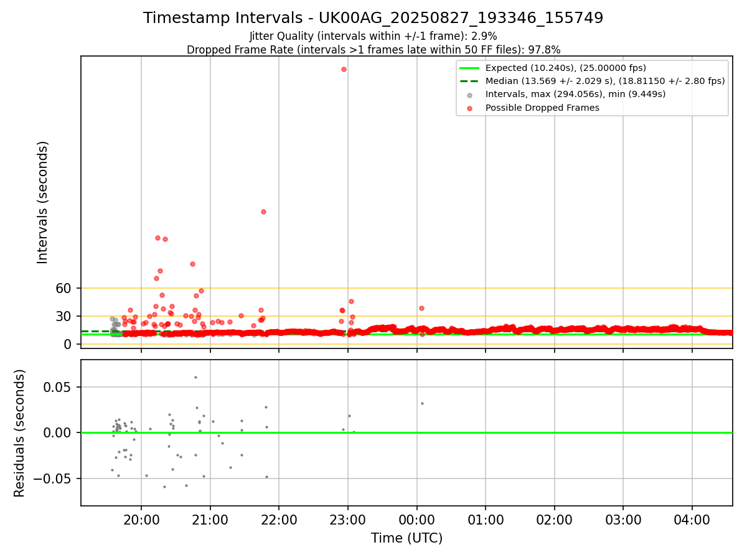Click the gray dot marker in legend
Screen dimensions: 747x560
(x=469, y=95)
